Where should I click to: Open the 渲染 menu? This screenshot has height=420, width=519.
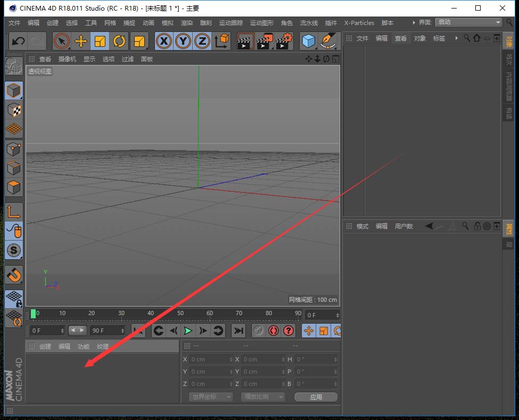click(187, 23)
